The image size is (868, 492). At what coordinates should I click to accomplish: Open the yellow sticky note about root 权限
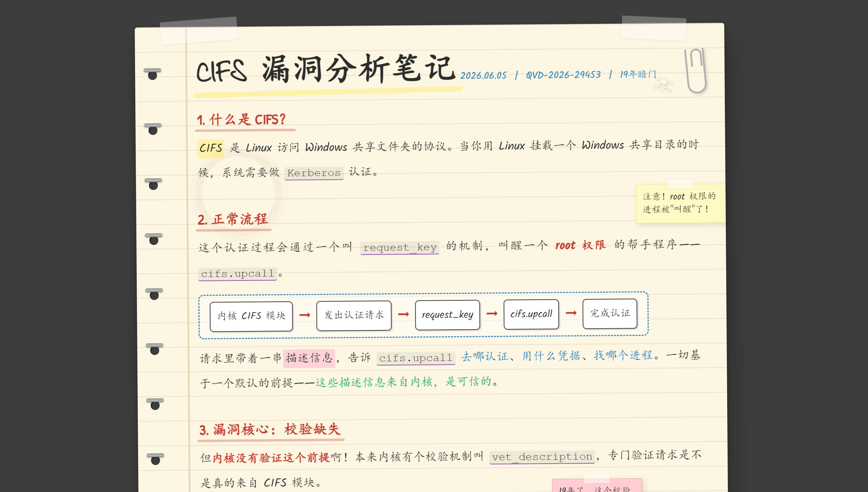click(680, 203)
